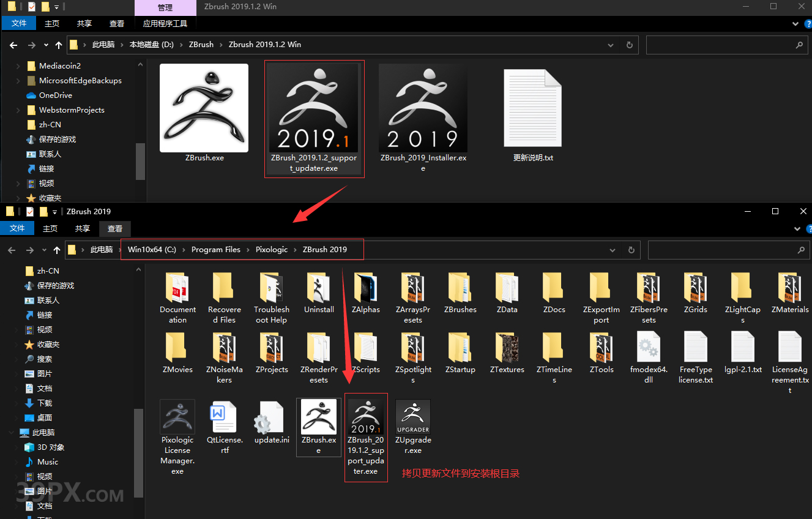Open 应用程序工具 ribbon tab
812x519 pixels.
click(x=165, y=23)
